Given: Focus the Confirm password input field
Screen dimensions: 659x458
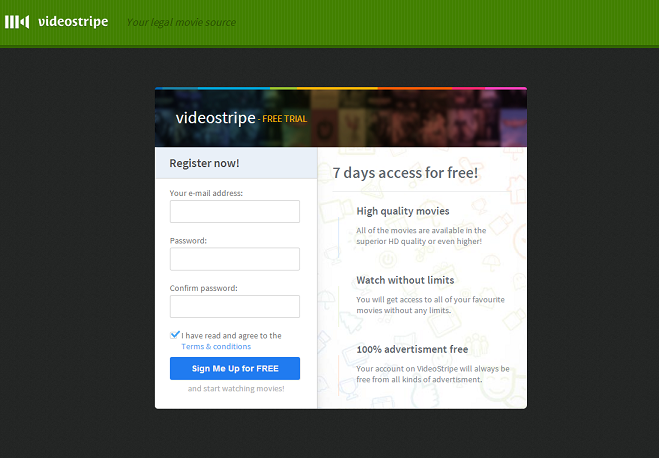Looking at the screenshot, I should [235, 306].
